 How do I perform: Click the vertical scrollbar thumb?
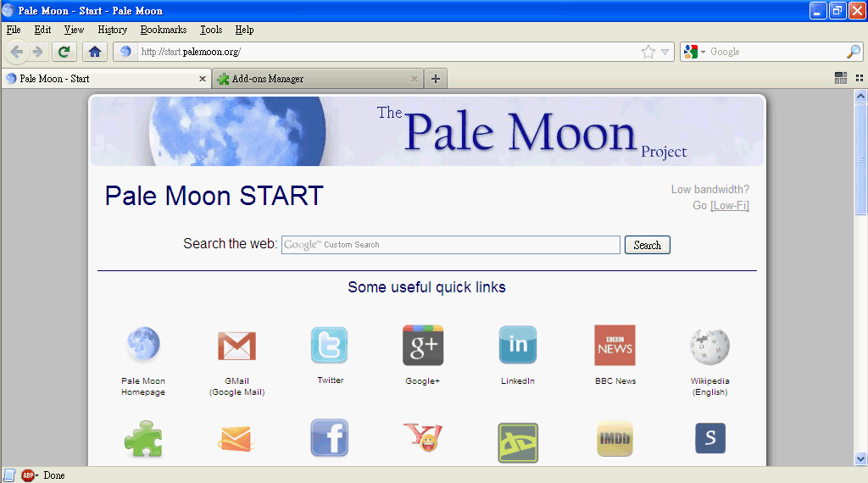coord(860,158)
